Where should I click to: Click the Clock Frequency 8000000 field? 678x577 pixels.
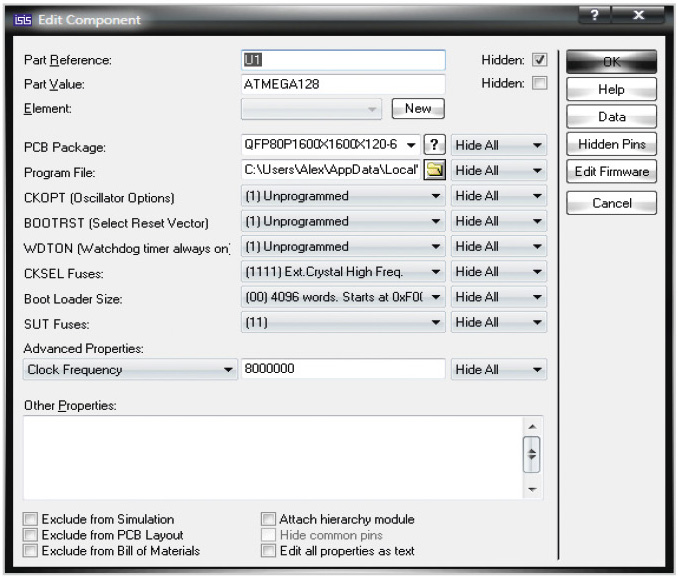tap(343, 369)
